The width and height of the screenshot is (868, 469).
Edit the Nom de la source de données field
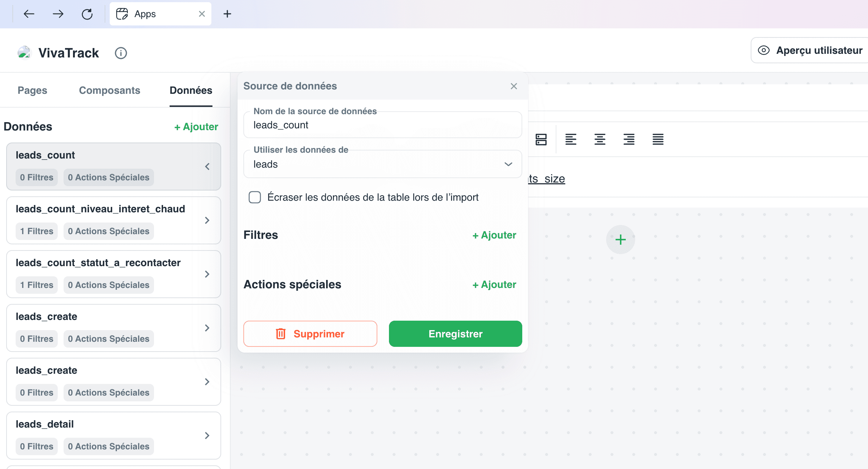pos(383,125)
